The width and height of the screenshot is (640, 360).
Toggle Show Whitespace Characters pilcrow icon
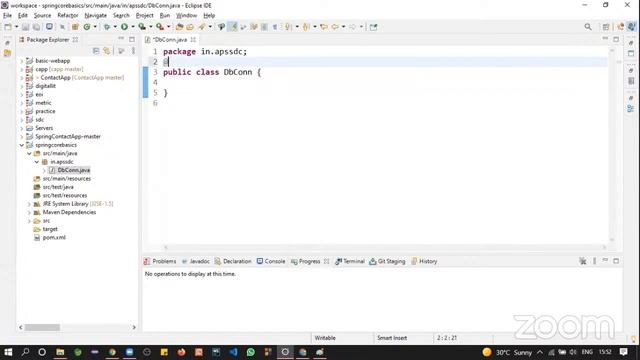(x=275, y=27)
